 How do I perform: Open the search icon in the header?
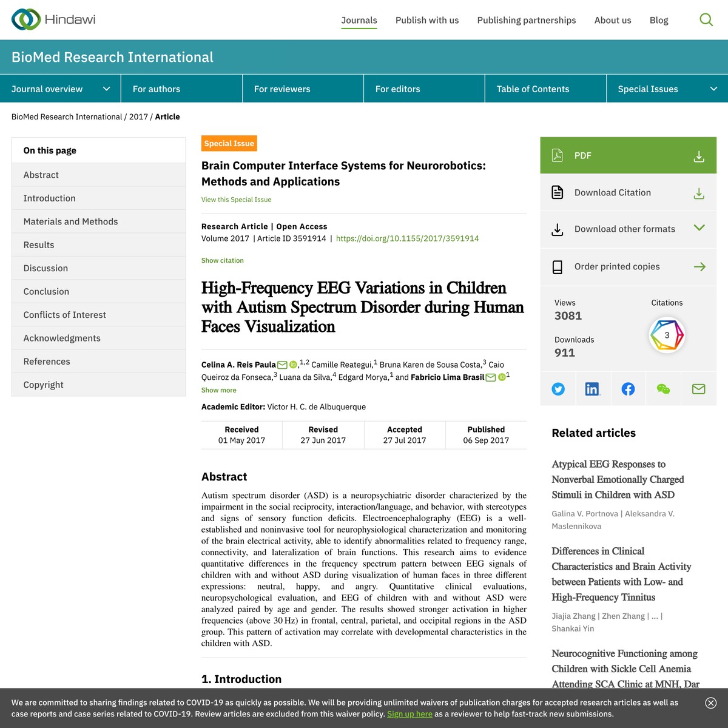point(706,19)
